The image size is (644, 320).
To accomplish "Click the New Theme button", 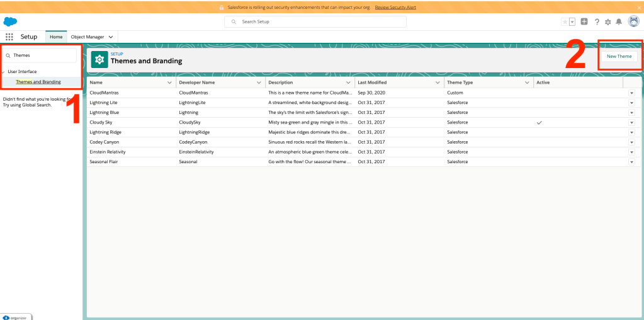I will tap(619, 56).
